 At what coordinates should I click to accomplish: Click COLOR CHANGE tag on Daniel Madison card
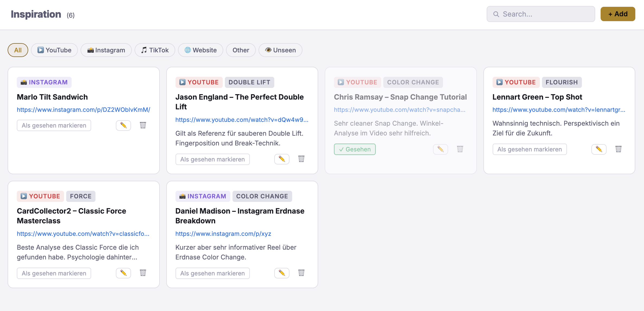(x=262, y=196)
